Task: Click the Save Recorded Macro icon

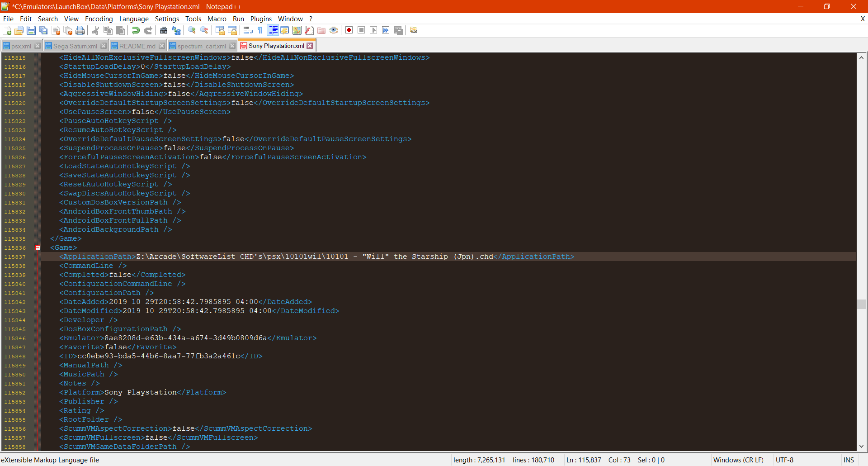Action: [x=398, y=30]
